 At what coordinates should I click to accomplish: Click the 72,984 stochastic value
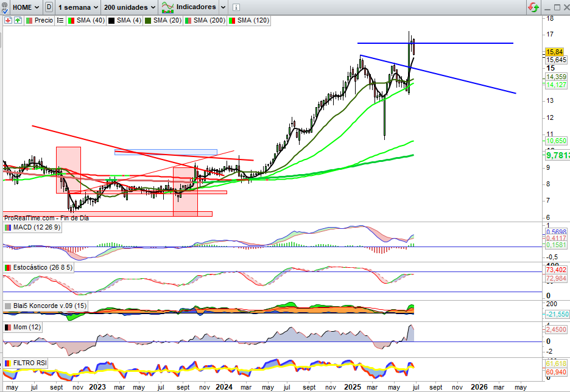(x=556, y=278)
